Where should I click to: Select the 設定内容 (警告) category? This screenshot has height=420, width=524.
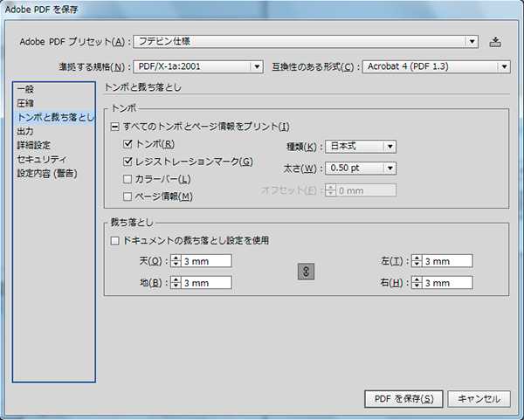pos(54,174)
